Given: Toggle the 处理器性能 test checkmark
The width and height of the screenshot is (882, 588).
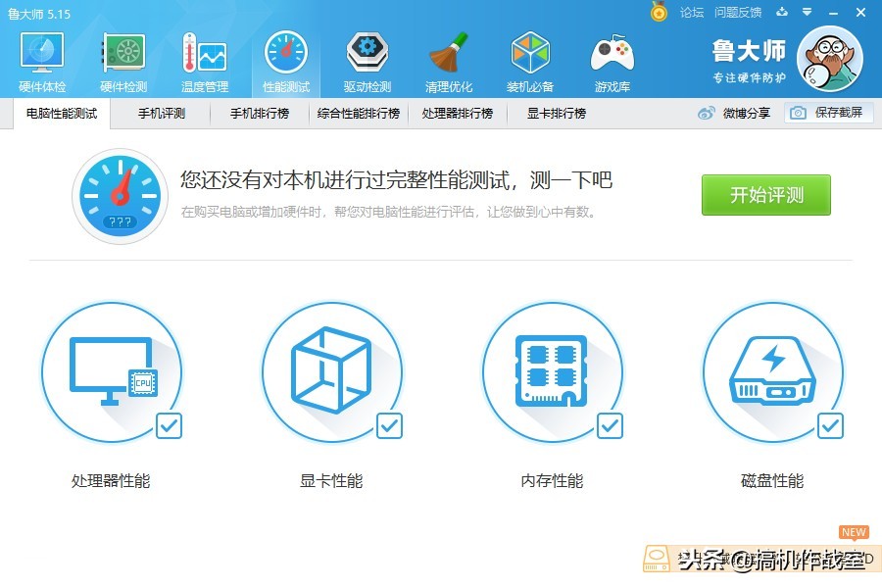Looking at the screenshot, I should 170,425.
